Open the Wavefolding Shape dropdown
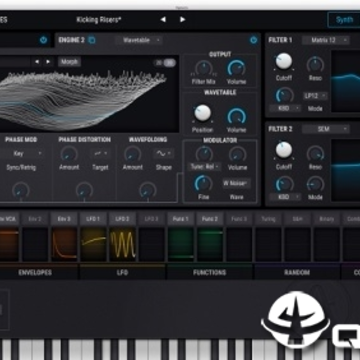The width and height of the screenshot is (360, 360). pyautogui.click(x=163, y=154)
